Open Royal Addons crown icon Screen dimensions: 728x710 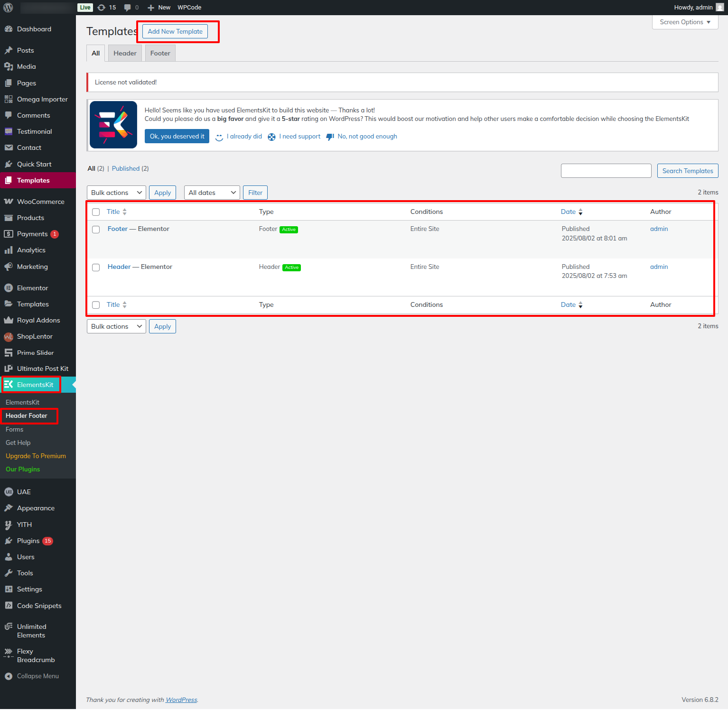9,320
